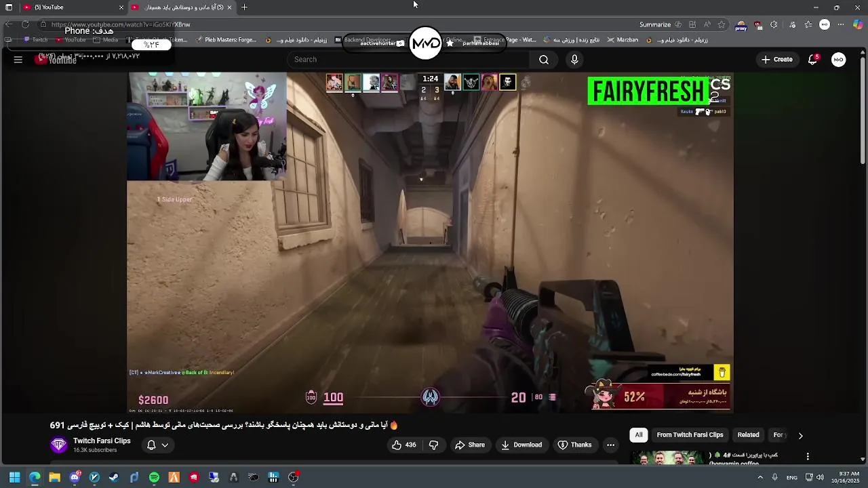
Task: Open the Pleb Masters: Forge bookmark
Action: (226, 40)
